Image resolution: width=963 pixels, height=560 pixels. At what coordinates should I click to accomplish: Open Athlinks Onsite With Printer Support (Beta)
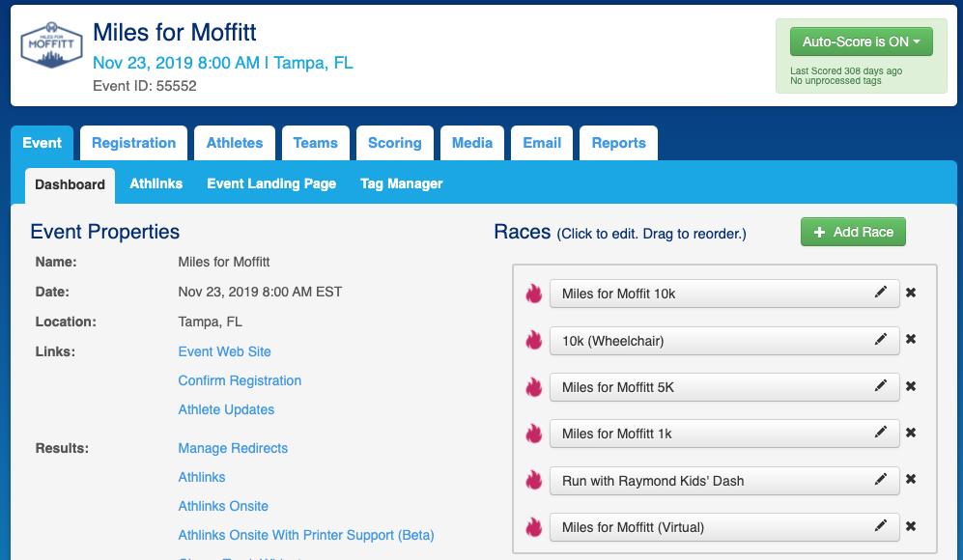point(306,536)
